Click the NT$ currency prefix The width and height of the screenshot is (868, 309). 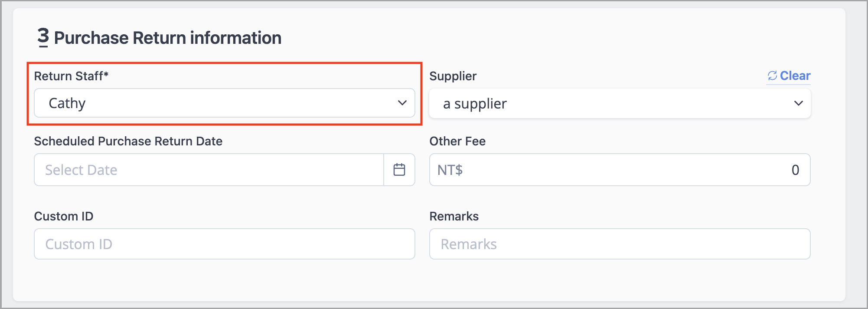450,170
